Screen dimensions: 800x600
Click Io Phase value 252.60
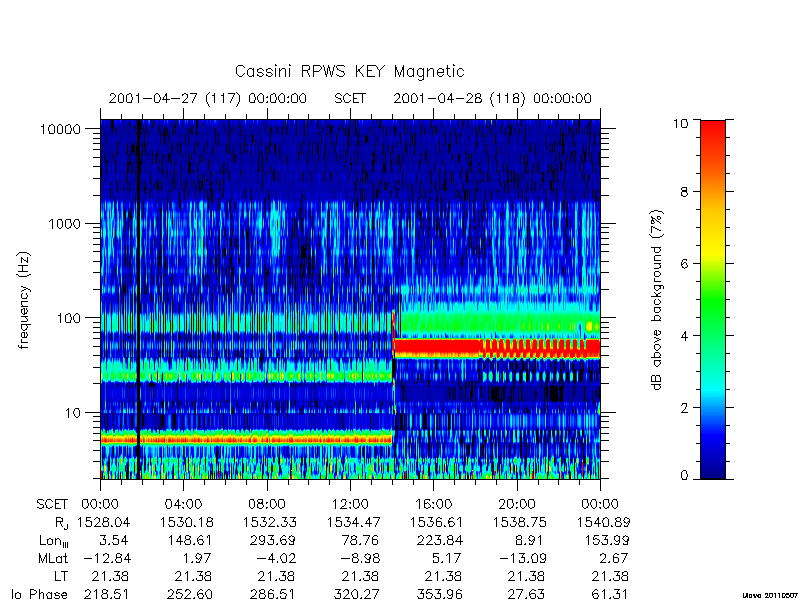pos(190,594)
